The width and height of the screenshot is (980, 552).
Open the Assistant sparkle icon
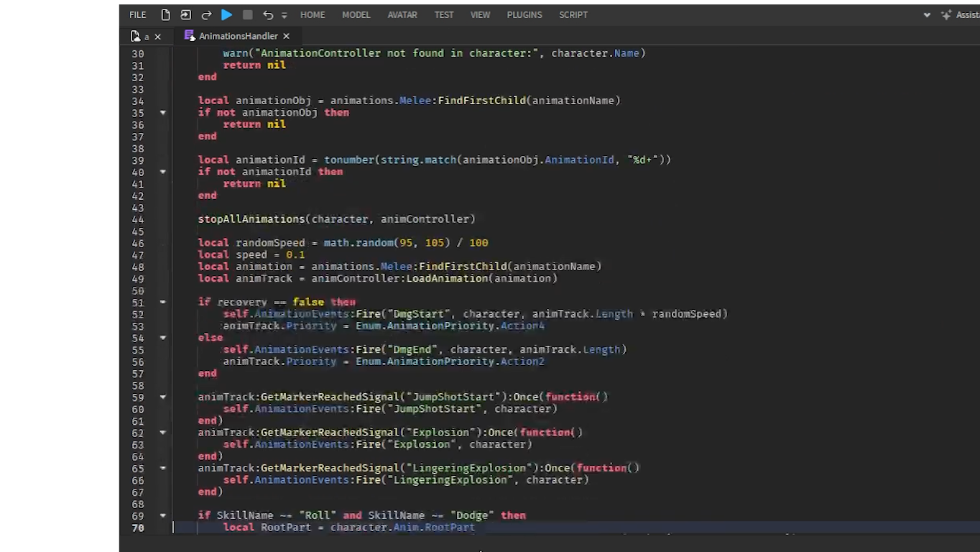pos(946,14)
